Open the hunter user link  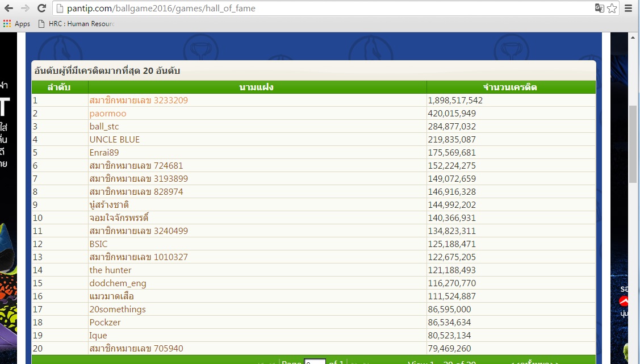tap(110, 270)
